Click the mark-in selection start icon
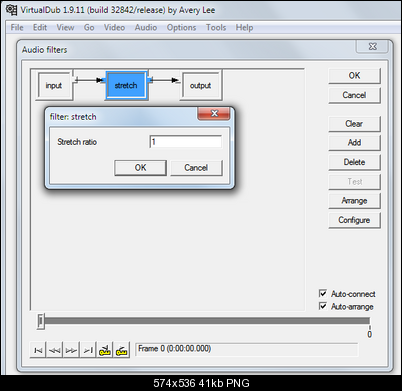402x391 pixels. click(105, 350)
